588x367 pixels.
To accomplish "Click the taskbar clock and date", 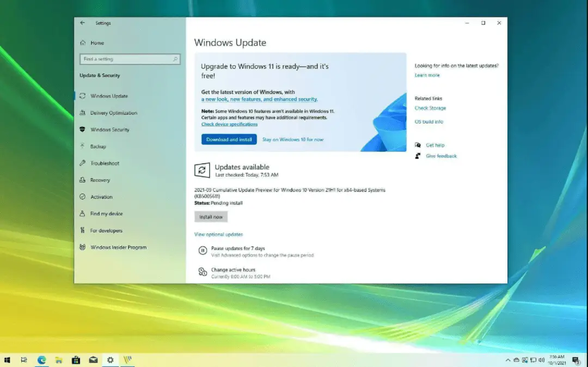I will [557, 360].
